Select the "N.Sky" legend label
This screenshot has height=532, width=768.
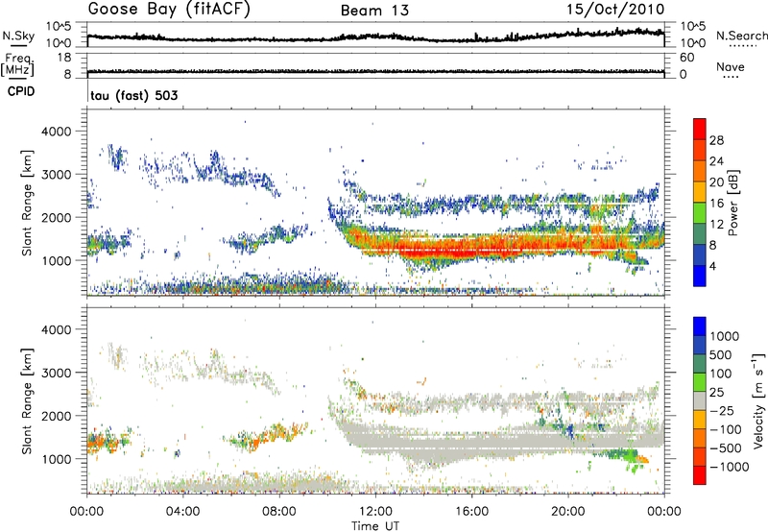pyautogui.click(x=18, y=36)
